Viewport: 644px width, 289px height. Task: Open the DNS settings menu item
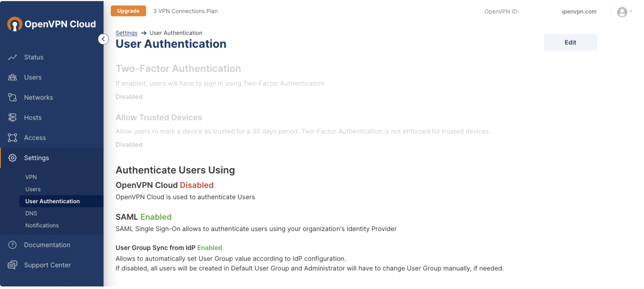(x=31, y=213)
